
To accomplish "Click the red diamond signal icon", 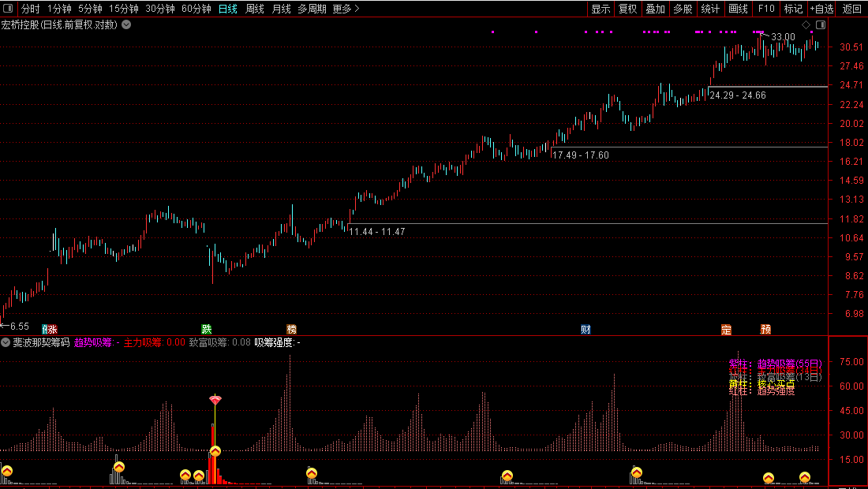I will (215, 399).
